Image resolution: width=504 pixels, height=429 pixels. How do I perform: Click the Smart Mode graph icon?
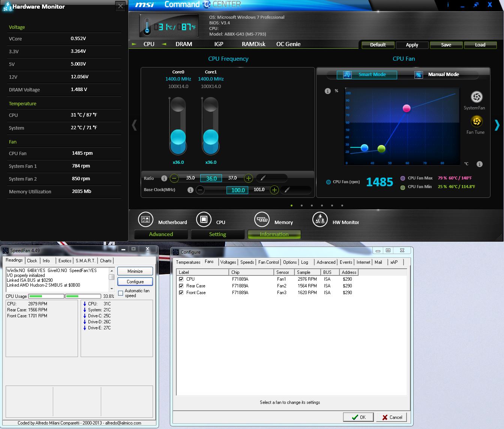coord(347,75)
